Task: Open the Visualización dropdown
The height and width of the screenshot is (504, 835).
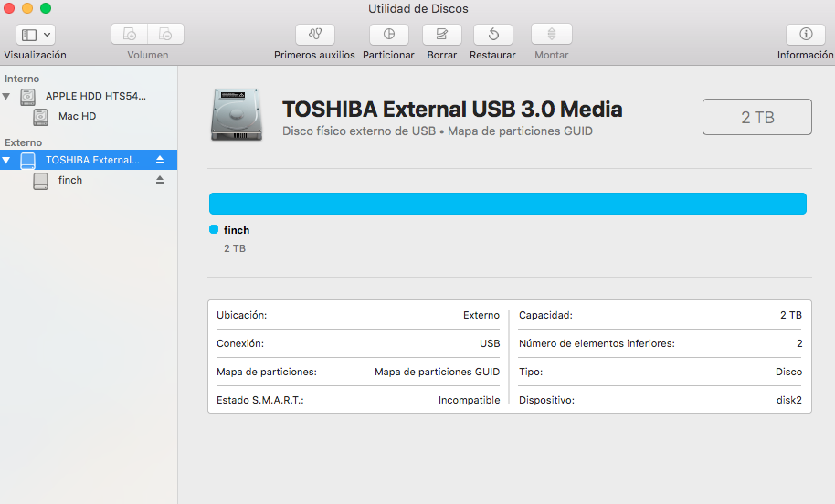Action: (36, 35)
